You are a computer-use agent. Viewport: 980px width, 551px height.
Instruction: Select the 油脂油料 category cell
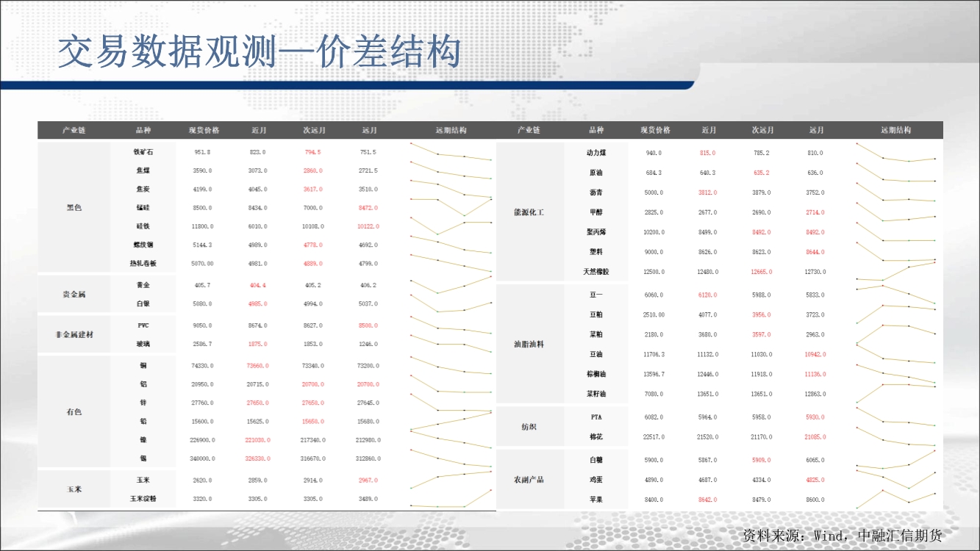pyautogui.click(x=529, y=344)
